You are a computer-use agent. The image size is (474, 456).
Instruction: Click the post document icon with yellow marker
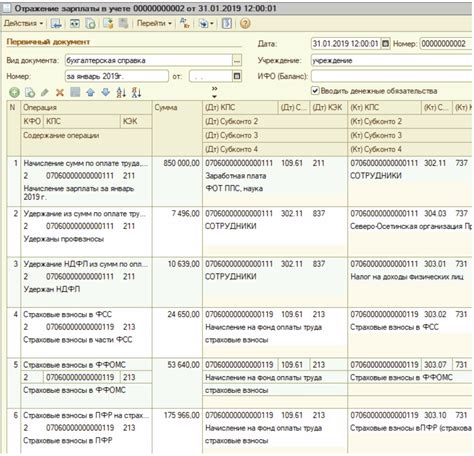coord(108,23)
